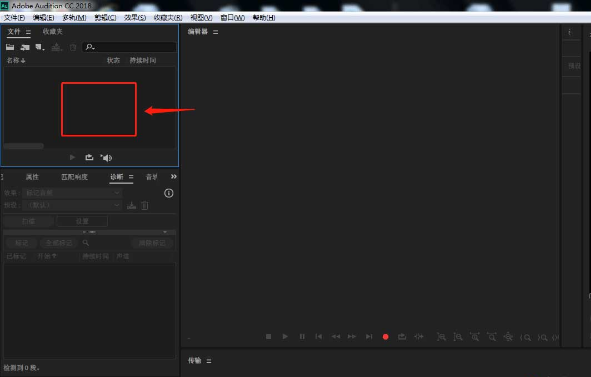Expand hidden panel tabs with double chevron
The height and width of the screenshot is (377, 591).
pyautogui.click(x=173, y=176)
